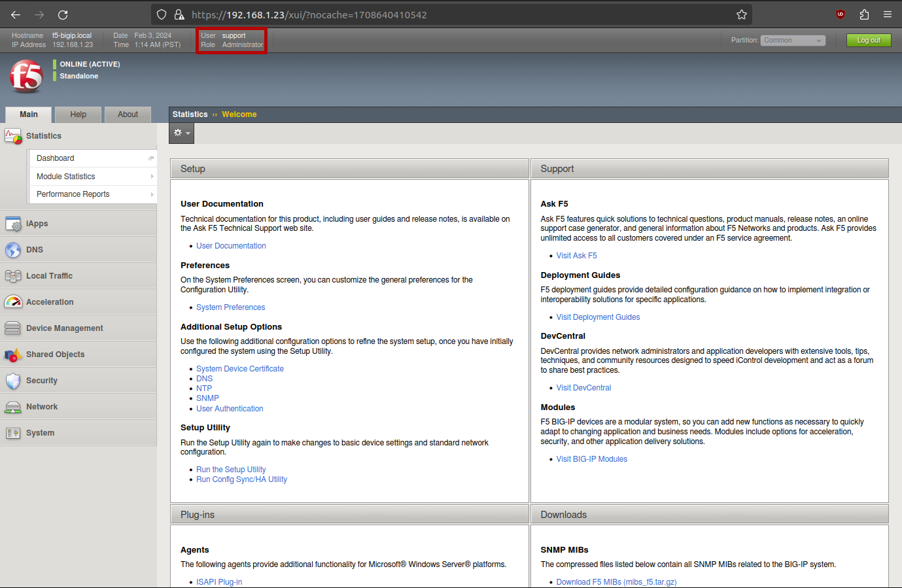Click the browser extensions puzzle icon
The width and height of the screenshot is (902, 588).
click(x=864, y=14)
